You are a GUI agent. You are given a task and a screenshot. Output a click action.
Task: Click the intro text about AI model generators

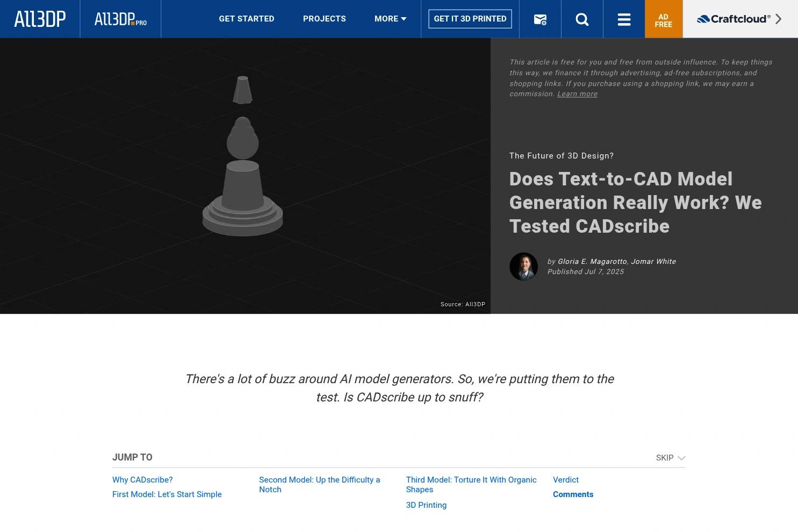[x=399, y=388]
